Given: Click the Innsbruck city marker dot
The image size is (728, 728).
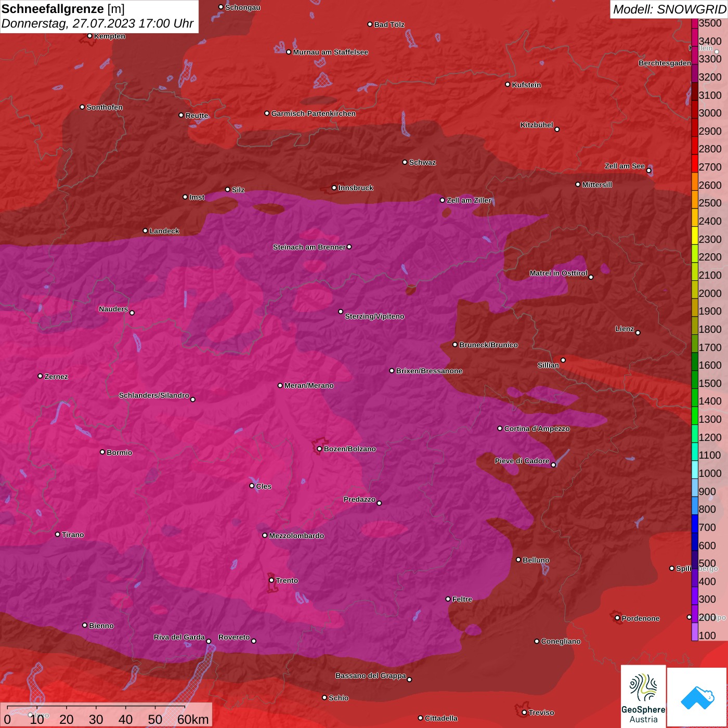Looking at the screenshot, I should (334, 188).
